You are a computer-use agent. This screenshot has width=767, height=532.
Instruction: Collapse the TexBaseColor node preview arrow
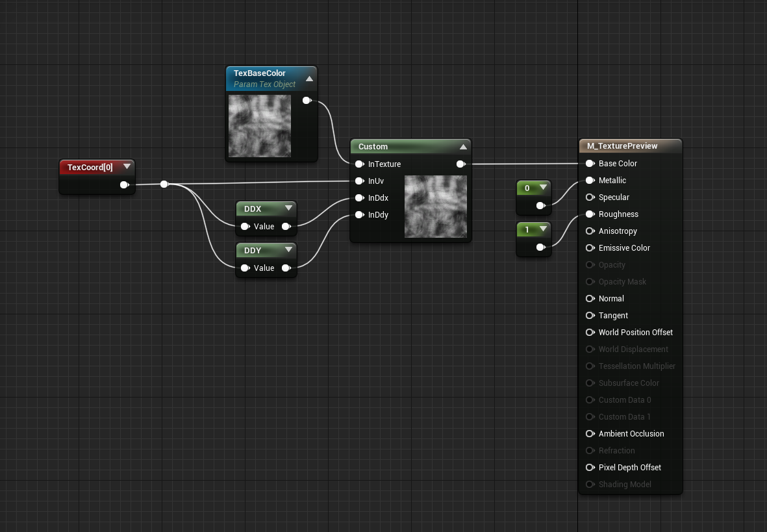click(309, 79)
